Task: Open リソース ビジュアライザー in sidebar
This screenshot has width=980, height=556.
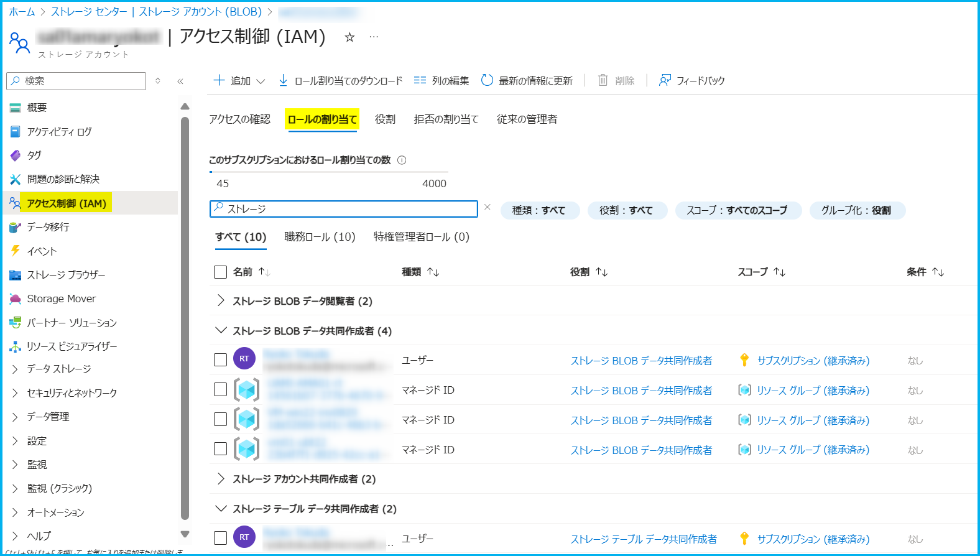Action: point(72,346)
